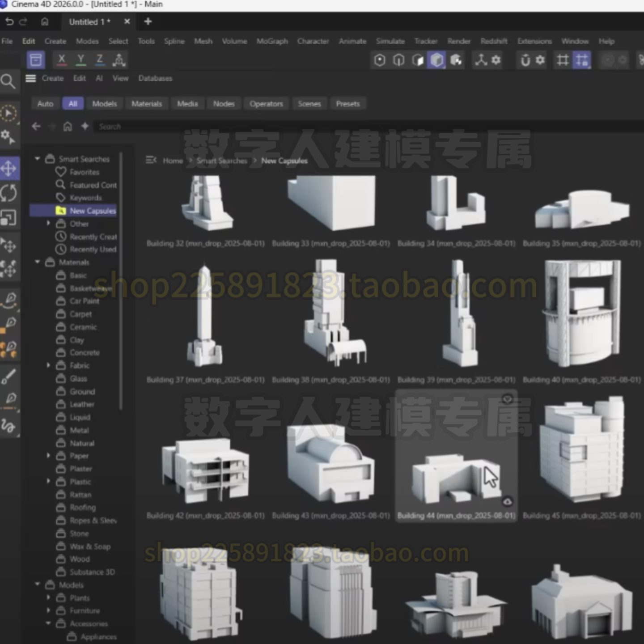Open the Redshift menu
The image size is (644, 644).
point(494,41)
